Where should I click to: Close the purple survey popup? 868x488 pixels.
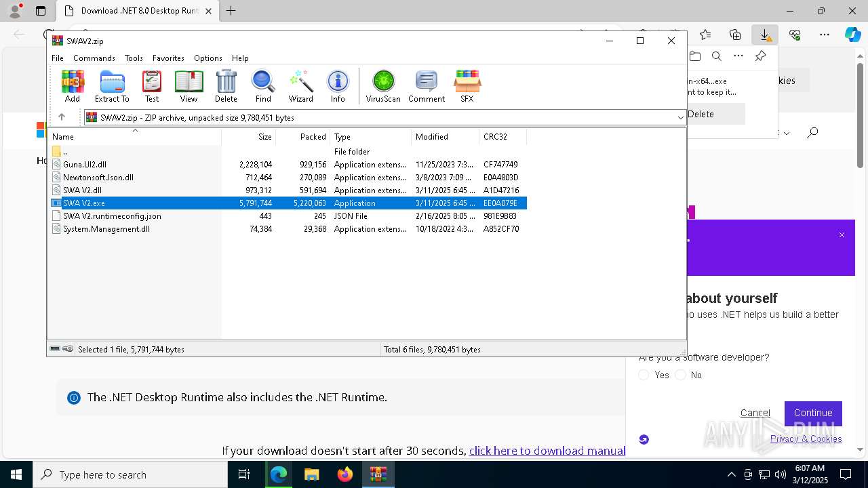(x=842, y=235)
